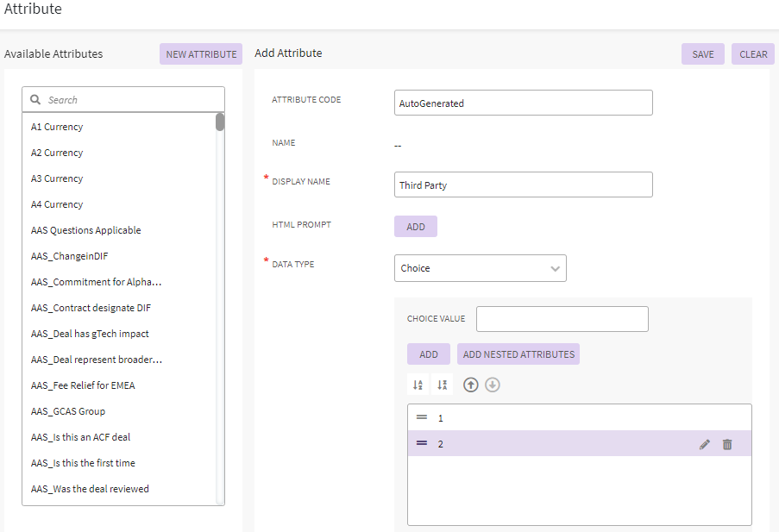Save the attribute
Image resolution: width=779 pixels, height=532 pixels.
pos(703,54)
